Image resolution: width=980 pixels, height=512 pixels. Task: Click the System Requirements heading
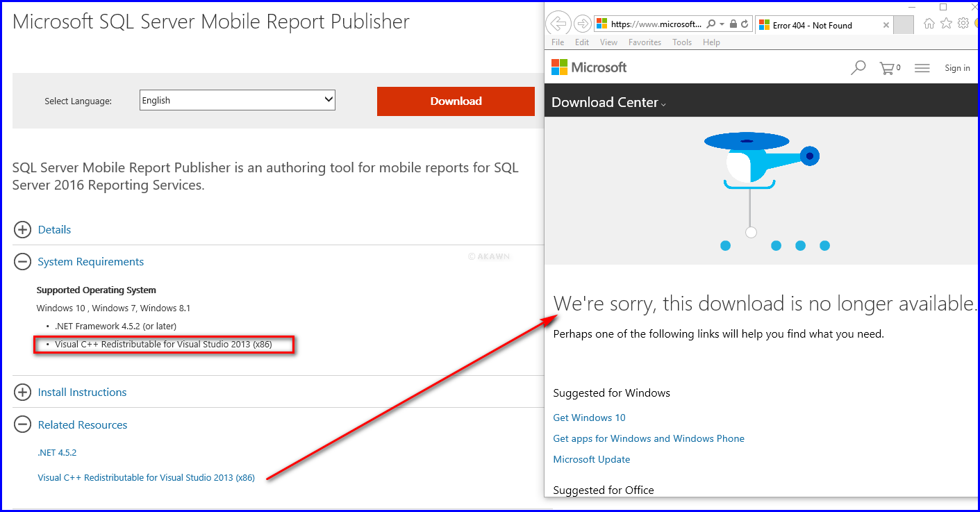[x=91, y=261]
